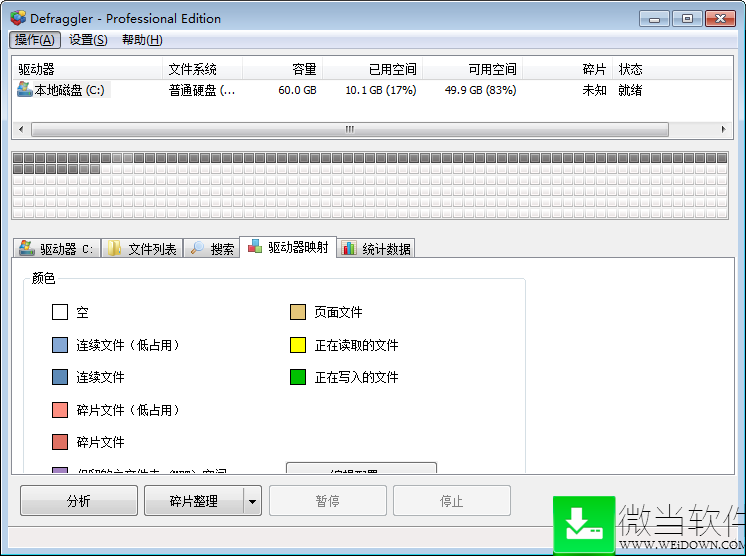
Task: Click the 碎片文件（低占用）light red swatch
Action: 60,410
